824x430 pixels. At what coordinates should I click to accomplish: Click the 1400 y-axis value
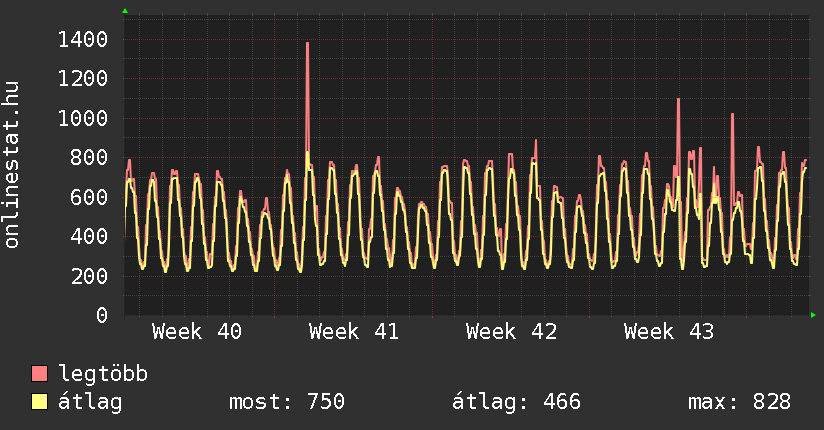pyautogui.click(x=83, y=39)
